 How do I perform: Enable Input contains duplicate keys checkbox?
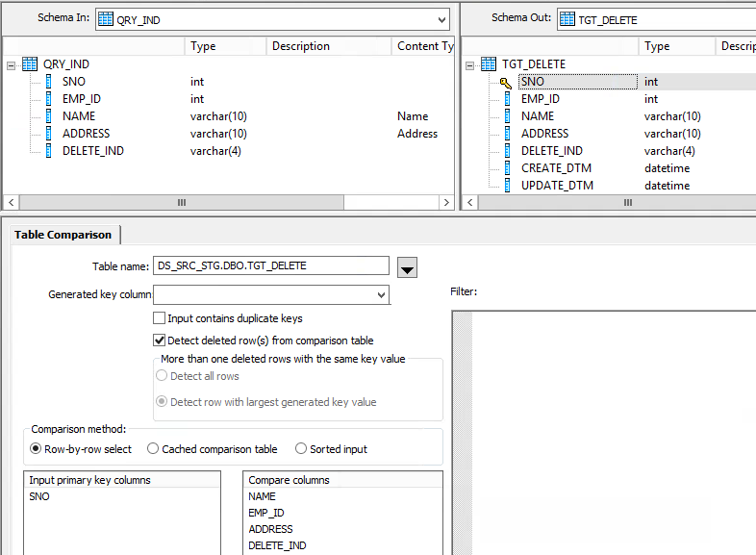[160, 318]
